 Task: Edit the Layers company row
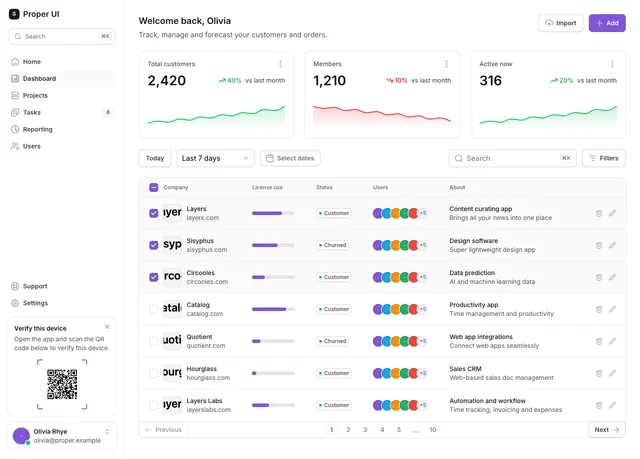[x=613, y=213]
